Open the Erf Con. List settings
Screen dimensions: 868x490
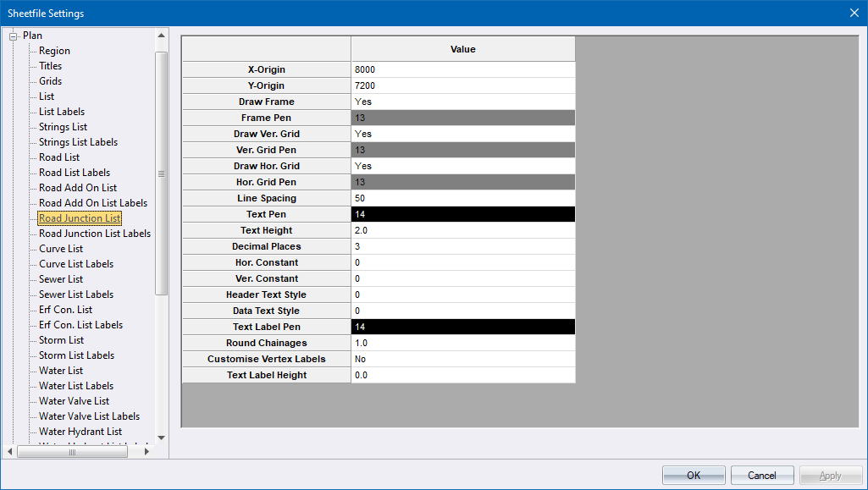click(x=66, y=309)
